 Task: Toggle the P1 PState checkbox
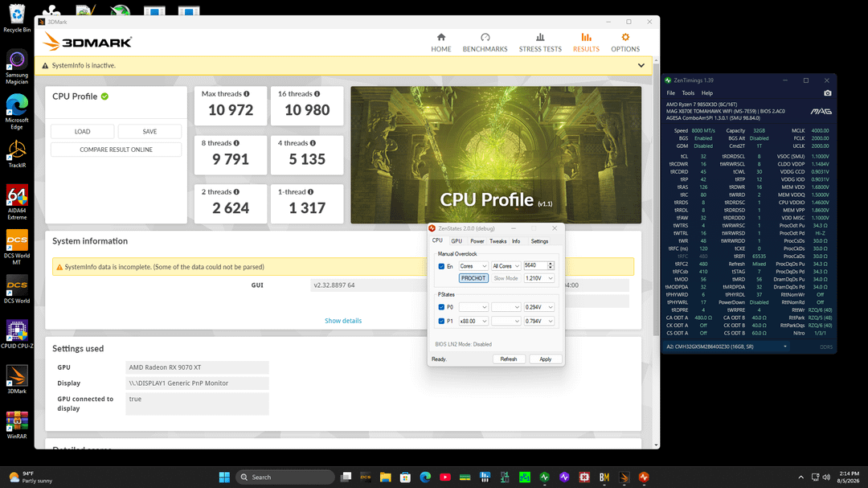(441, 322)
